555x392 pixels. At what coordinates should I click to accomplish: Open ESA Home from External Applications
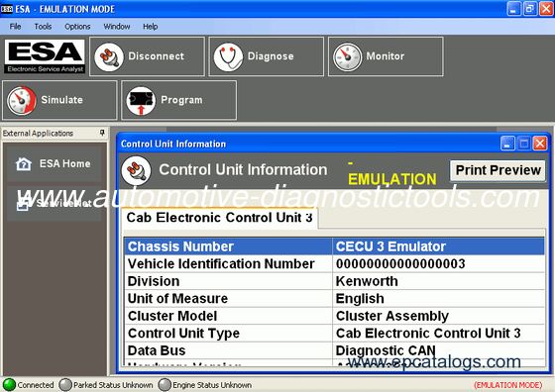coord(55,164)
